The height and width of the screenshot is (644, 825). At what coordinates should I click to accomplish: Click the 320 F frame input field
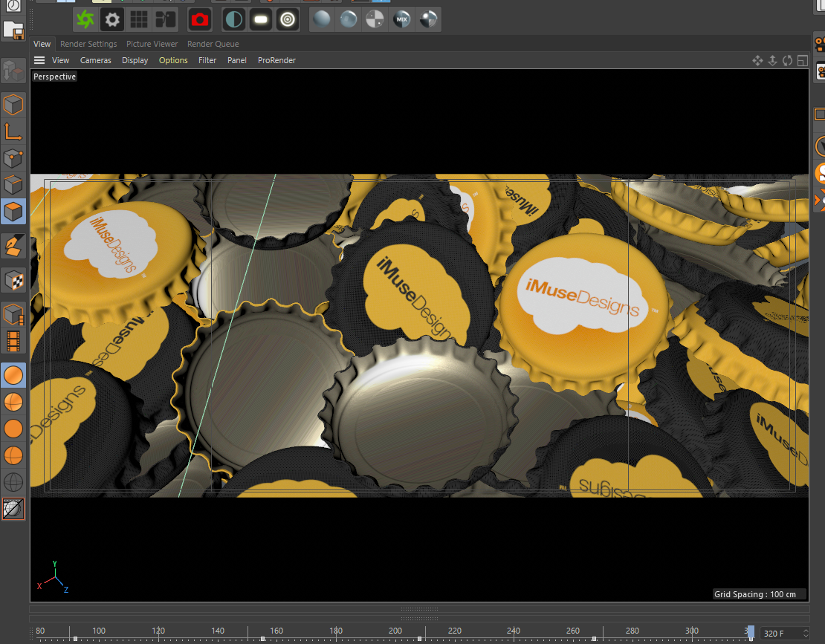(781, 634)
